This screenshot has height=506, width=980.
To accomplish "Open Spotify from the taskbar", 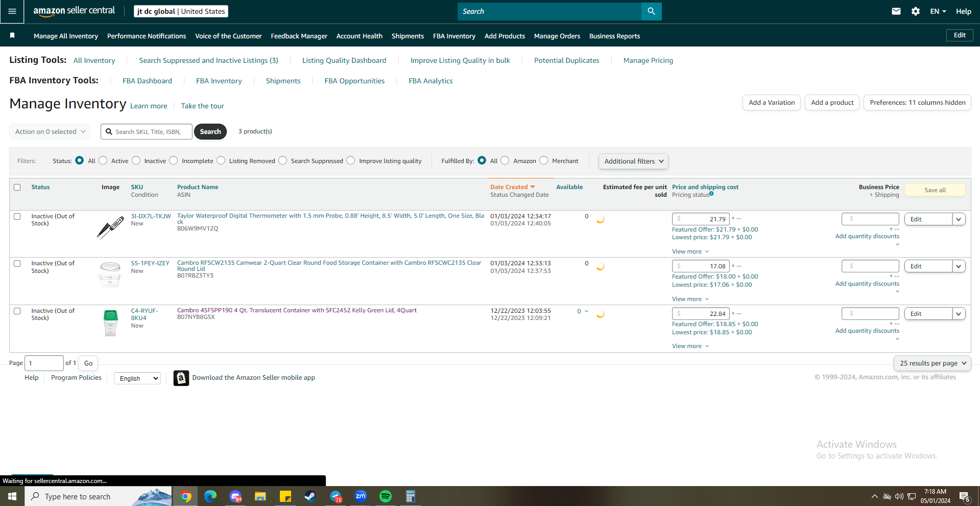I will (x=386, y=496).
